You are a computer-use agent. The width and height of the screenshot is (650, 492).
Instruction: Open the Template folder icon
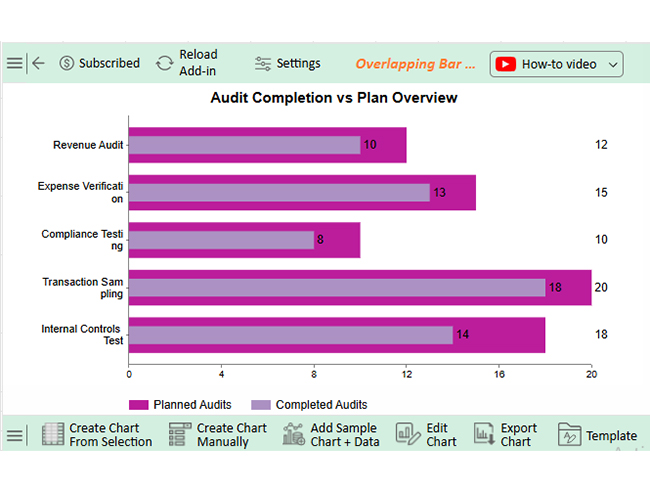pyautogui.click(x=569, y=435)
